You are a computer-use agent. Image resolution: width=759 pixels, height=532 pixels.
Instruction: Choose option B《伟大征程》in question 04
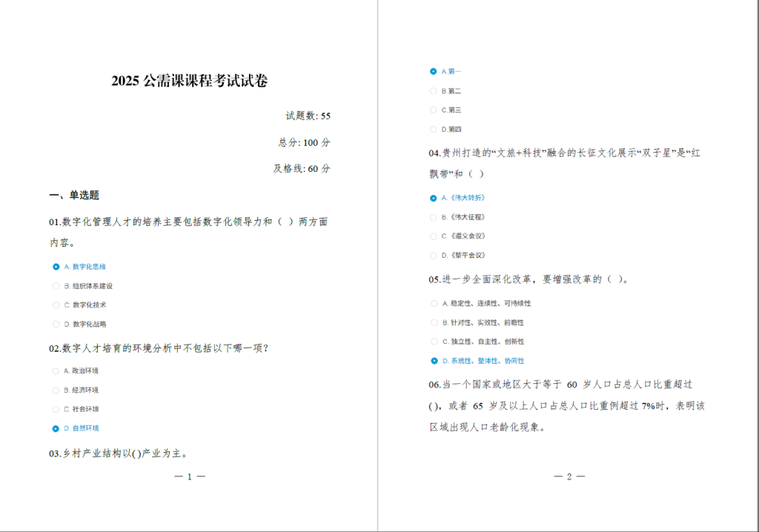[433, 217]
